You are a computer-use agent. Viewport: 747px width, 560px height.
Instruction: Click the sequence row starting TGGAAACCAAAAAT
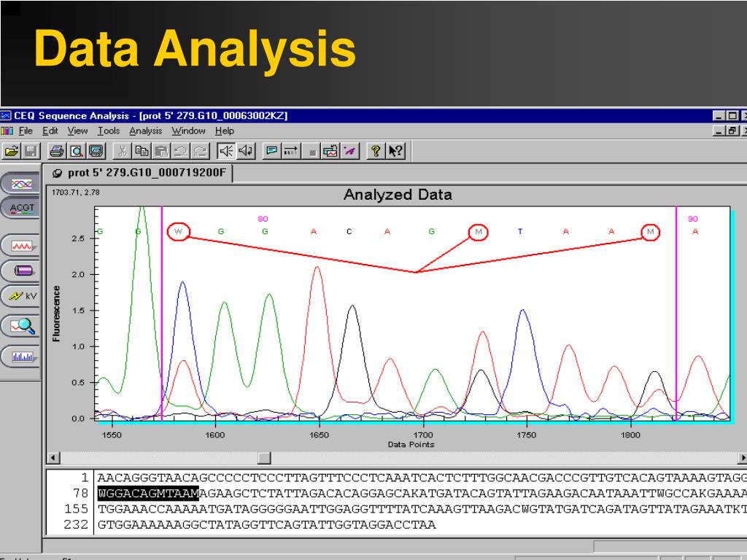pos(421,509)
